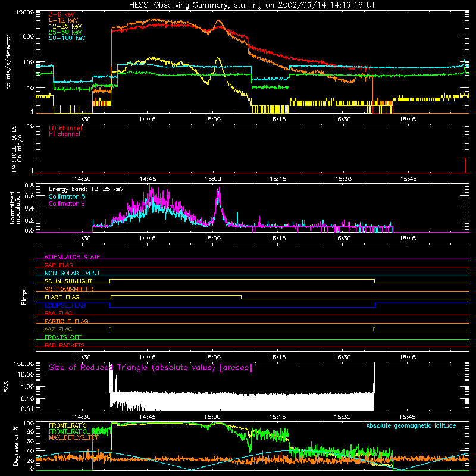Select the SAA_FLAG label

click(58, 313)
